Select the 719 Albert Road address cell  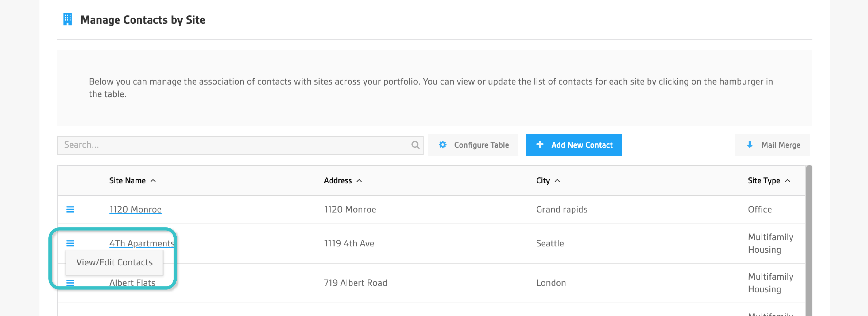click(x=355, y=283)
